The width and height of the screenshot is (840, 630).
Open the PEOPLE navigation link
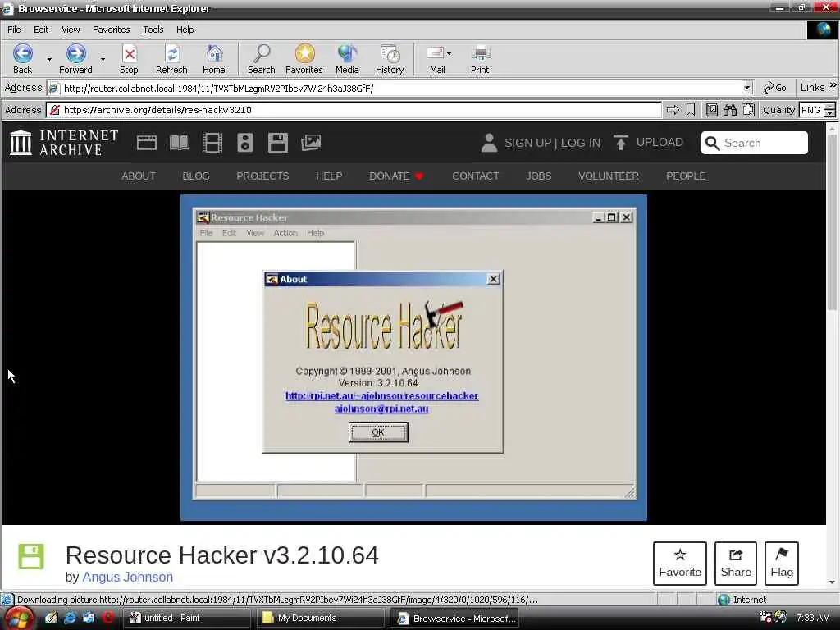[x=686, y=176]
